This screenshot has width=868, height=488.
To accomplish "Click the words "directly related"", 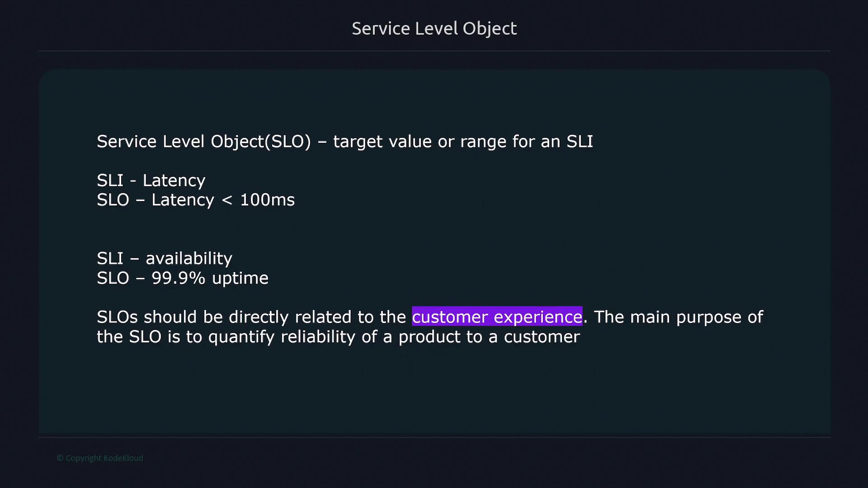I will (290, 317).
